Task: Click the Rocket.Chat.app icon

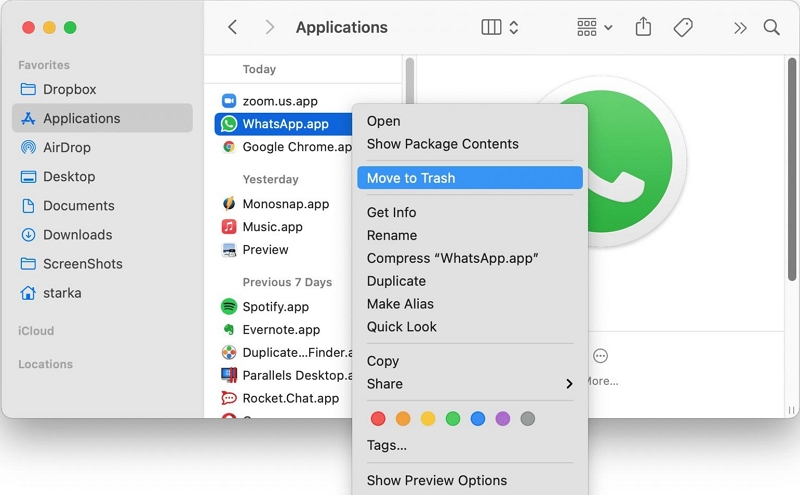Action: click(229, 398)
